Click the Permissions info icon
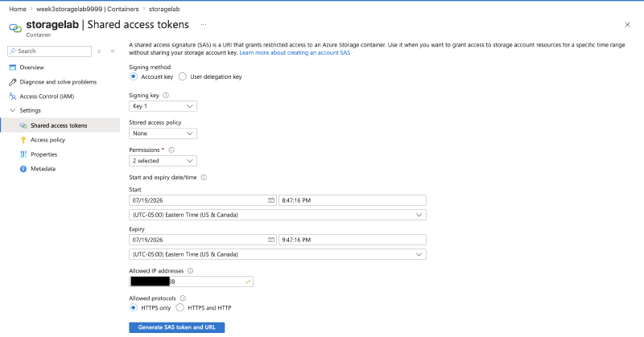 (171, 150)
